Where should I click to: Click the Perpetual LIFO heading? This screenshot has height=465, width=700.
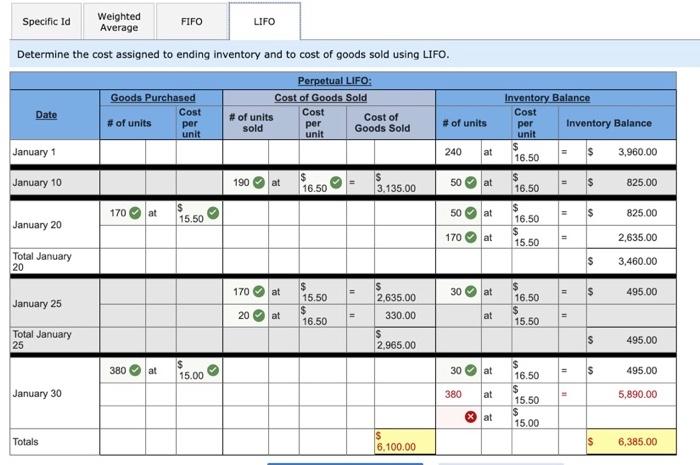pyautogui.click(x=334, y=81)
